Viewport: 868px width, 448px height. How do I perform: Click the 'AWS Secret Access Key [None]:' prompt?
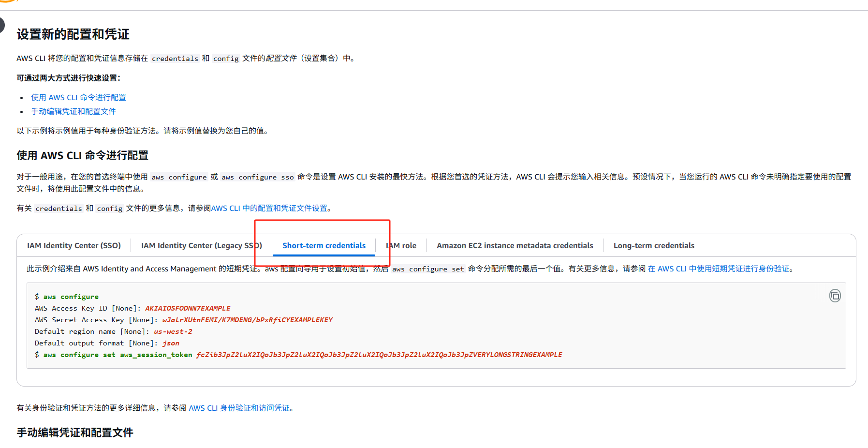96,320
